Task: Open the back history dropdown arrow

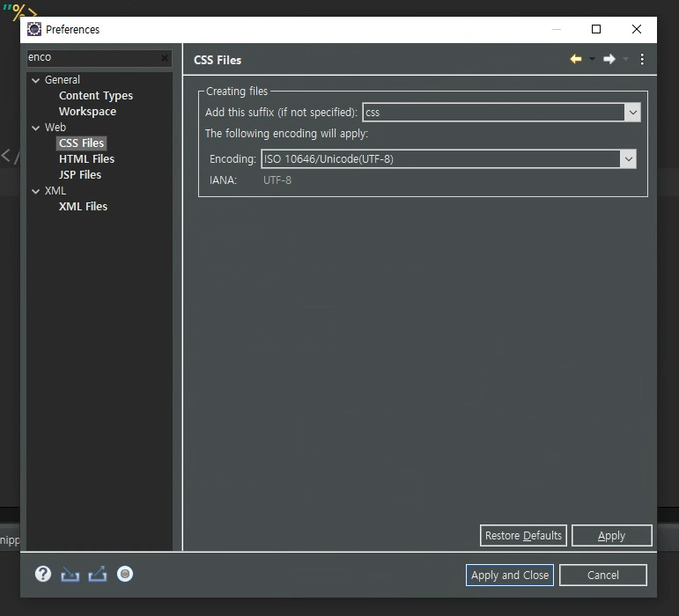Action: [x=592, y=59]
